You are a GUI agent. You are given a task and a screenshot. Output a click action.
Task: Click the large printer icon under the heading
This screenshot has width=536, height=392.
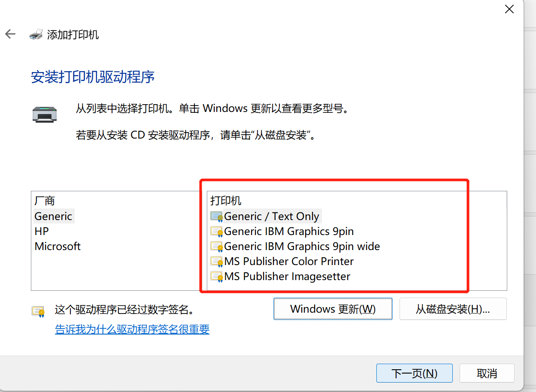[44, 114]
